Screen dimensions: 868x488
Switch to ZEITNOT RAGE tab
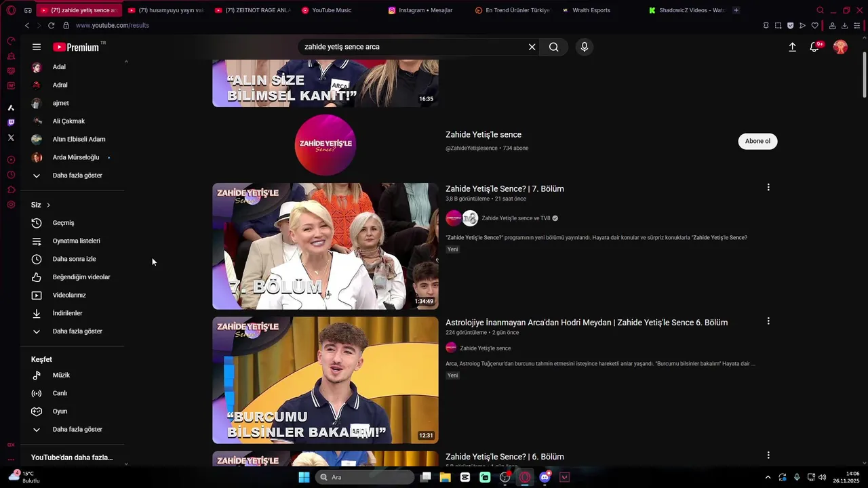(252, 10)
